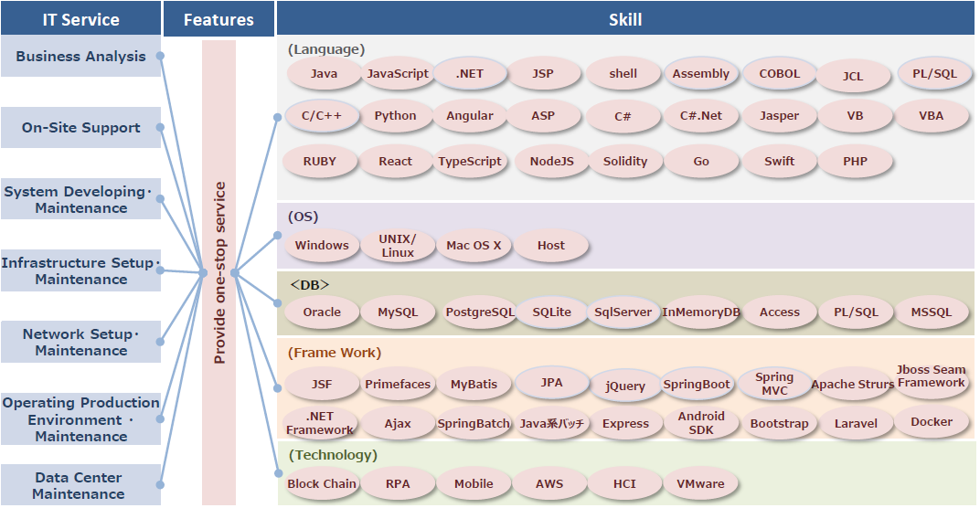Click the Features header tab
The height and width of the screenshot is (508, 980).
218,19
